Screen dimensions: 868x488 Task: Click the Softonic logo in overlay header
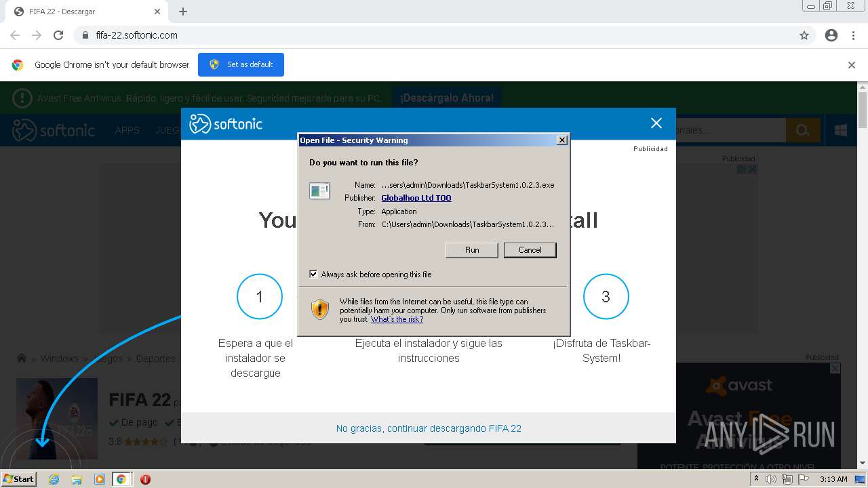coord(225,123)
